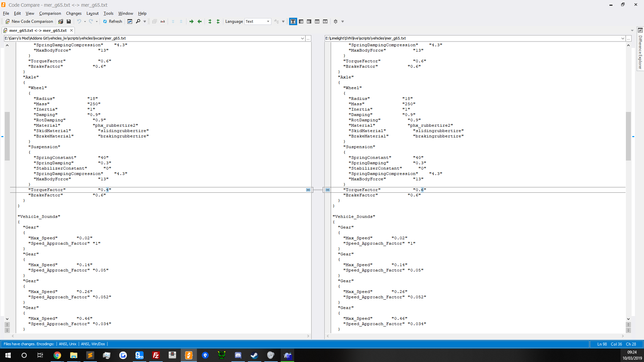Image resolution: width=644 pixels, height=362 pixels.
Task: Copy TorqueFactor 0.6 line to the left
Action: pyautogui.click(x=328, y=190)
